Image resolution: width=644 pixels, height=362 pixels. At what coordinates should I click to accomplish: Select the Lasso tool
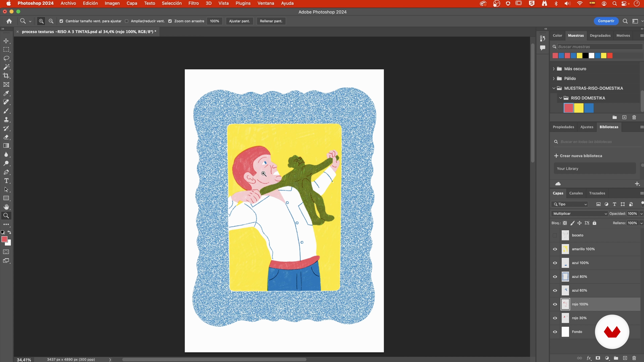click(6, 58)
